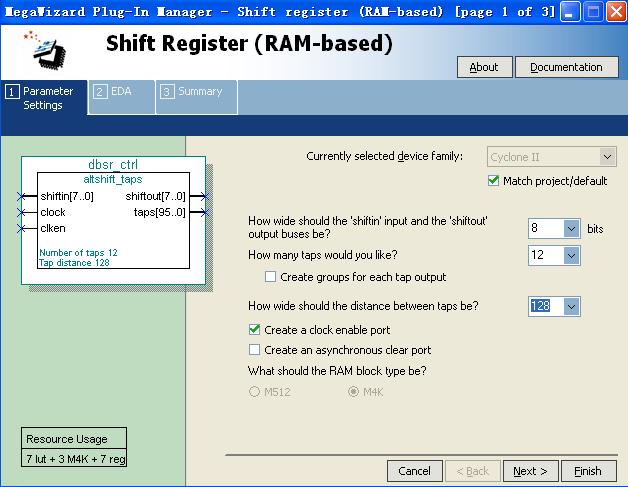The image size is (628, 487).
Task: Open the Cyclone II device family dropdown
Action: (x=551, y=157)
